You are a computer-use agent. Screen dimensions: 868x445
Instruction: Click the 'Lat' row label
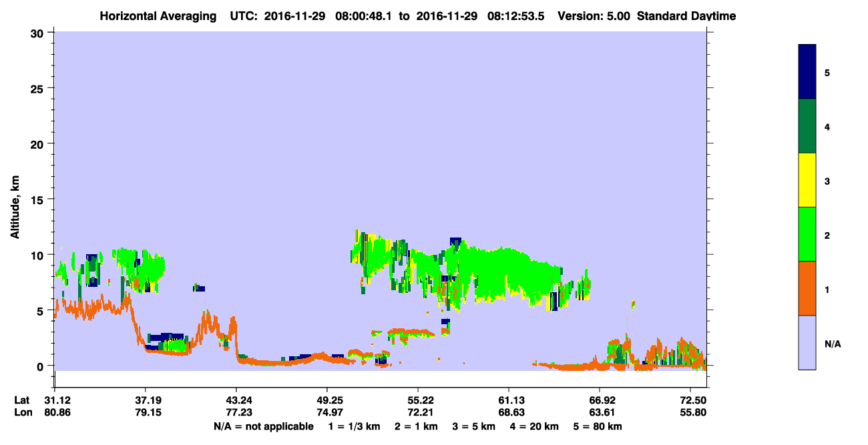click(22, 400)
